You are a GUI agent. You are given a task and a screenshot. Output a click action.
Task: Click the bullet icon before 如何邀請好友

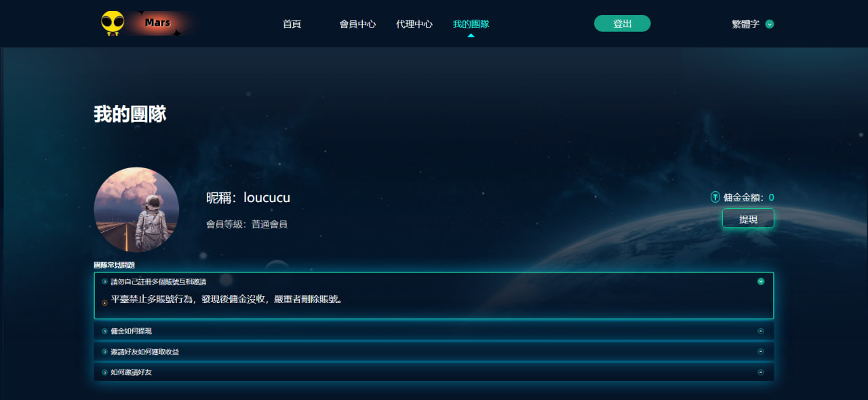[x=104, y=372]
